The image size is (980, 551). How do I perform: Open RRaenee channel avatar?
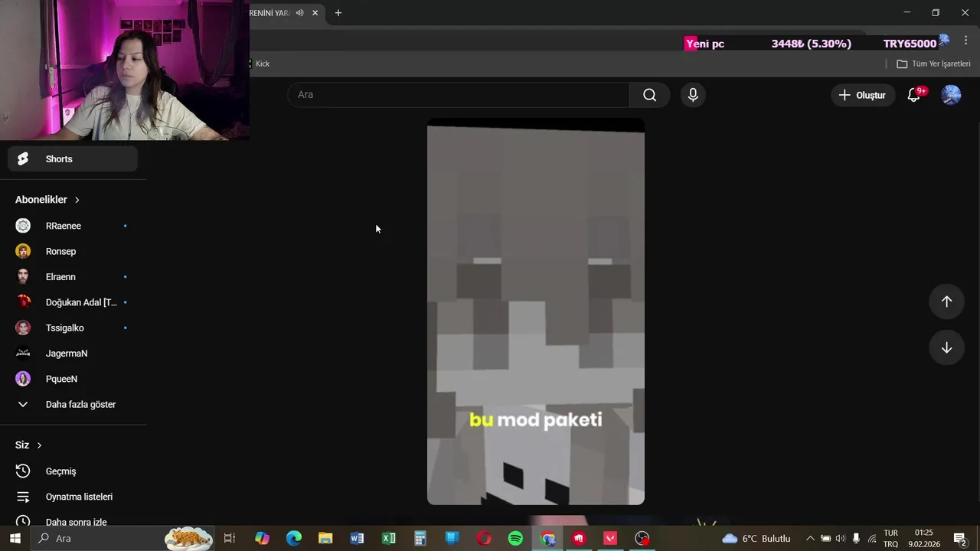[x=23, y=226]
